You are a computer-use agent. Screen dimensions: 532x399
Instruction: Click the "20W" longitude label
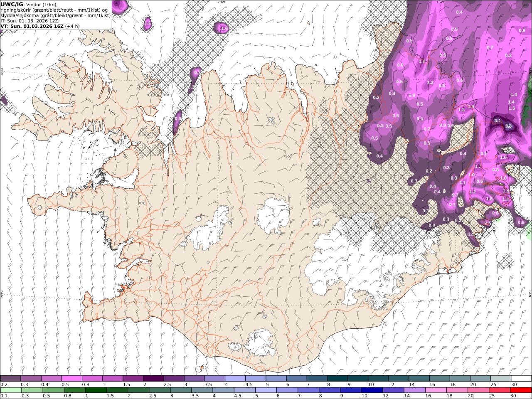point(221,2)
